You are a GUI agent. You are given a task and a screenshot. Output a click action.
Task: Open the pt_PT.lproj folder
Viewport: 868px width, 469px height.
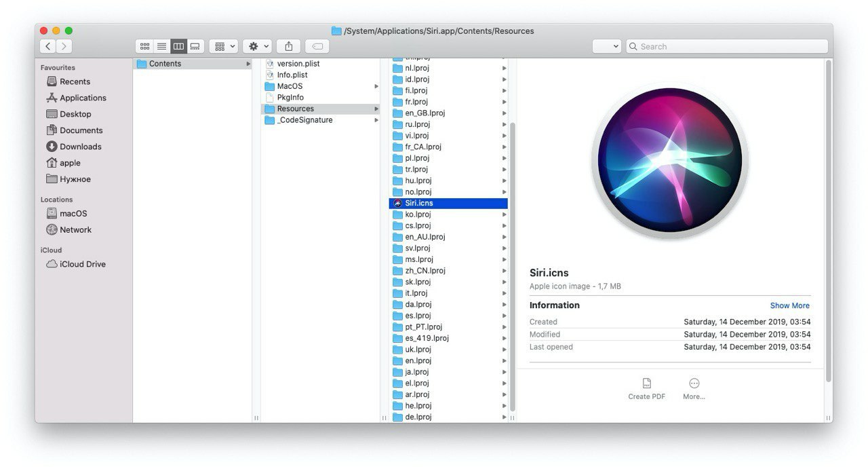click(448, 326)
